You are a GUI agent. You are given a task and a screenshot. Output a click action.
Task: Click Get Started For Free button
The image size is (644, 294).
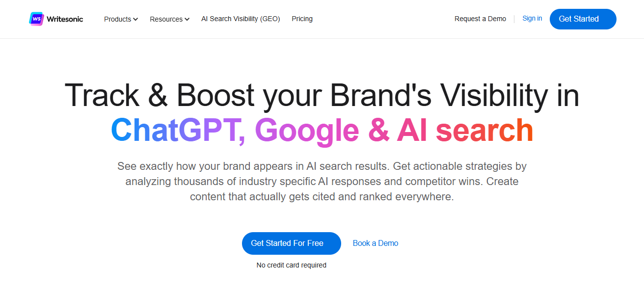(x=291, y=243)
